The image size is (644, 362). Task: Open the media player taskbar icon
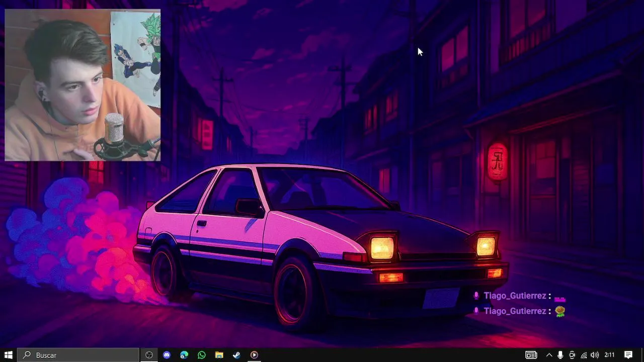click(254, 355)
